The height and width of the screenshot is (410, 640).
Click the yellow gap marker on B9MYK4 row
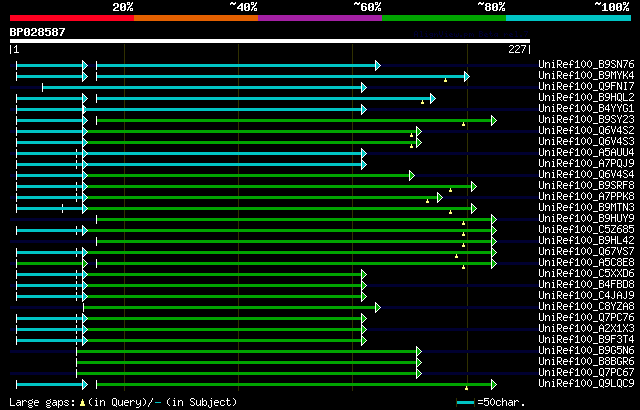click(445, 80)
